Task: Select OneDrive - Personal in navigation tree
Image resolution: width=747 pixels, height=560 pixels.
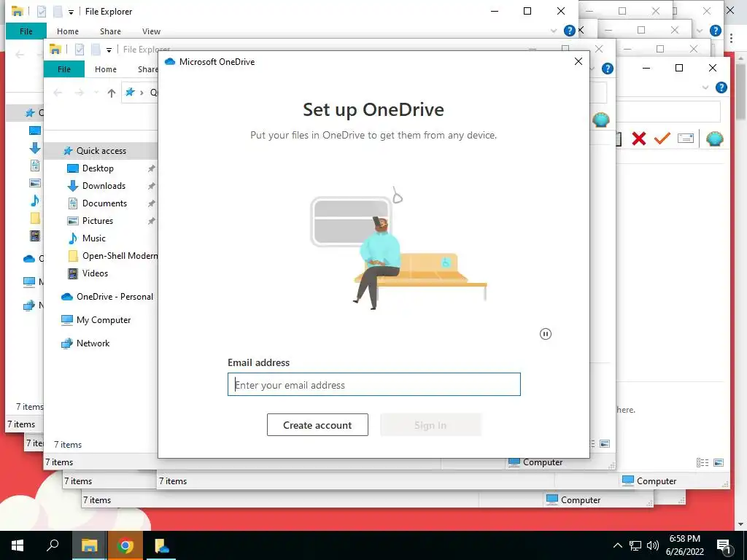Action: coord(115,297)
